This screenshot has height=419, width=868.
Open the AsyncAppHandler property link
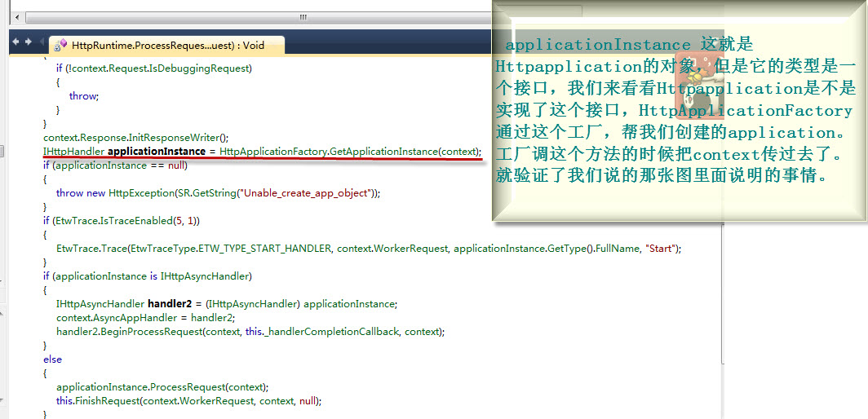click(x=134, y=318)
